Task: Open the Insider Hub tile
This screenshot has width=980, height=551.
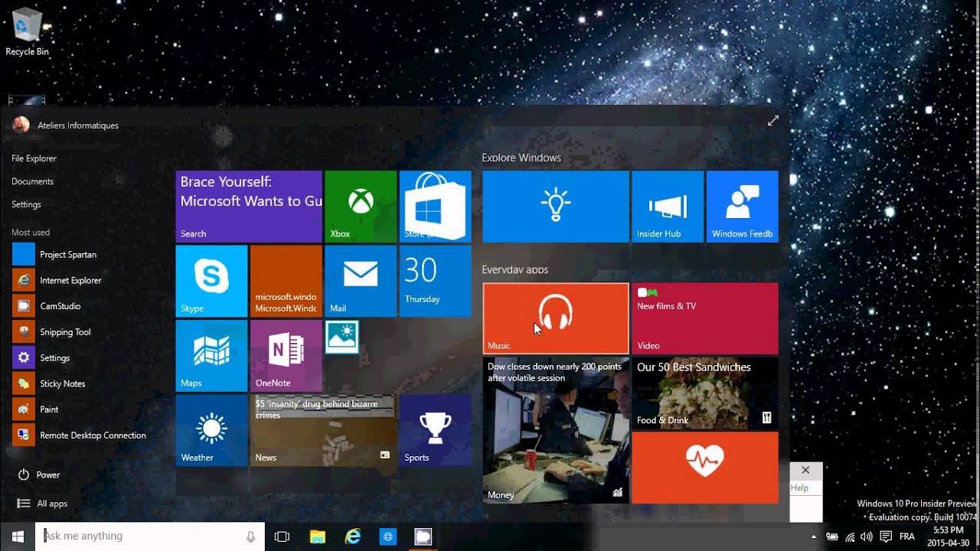Action: pos(668,207)
